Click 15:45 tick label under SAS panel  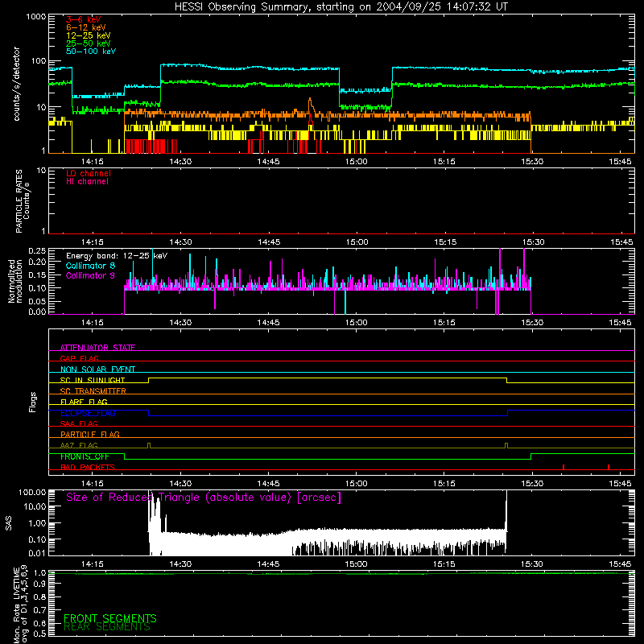[620, 564]
